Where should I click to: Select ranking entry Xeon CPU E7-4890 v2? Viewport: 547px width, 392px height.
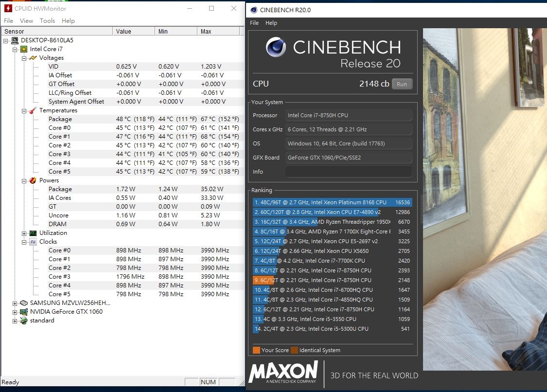pyautogui.click(x=333, y=212)
